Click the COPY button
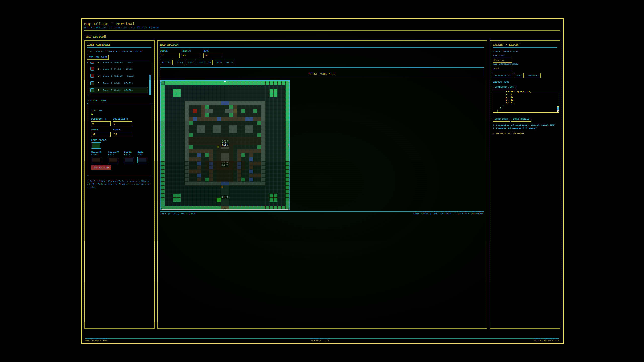Screen dimensions: 644x362 point(519,75)
